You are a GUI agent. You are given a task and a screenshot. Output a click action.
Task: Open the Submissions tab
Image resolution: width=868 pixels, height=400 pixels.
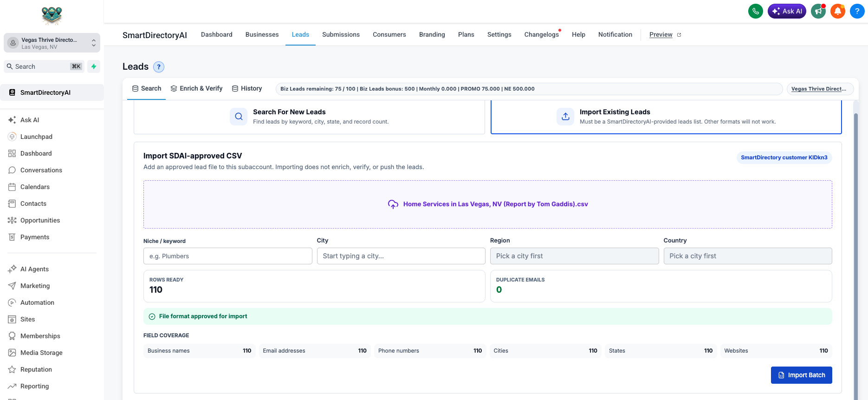coord(341,34)
